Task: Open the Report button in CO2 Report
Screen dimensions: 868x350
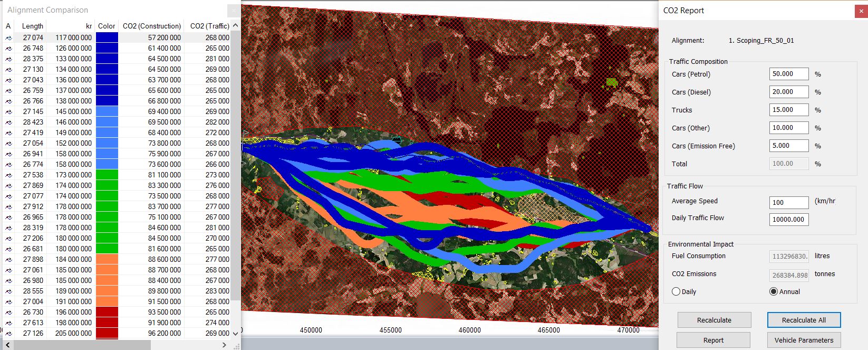Action: pos(713,340)
